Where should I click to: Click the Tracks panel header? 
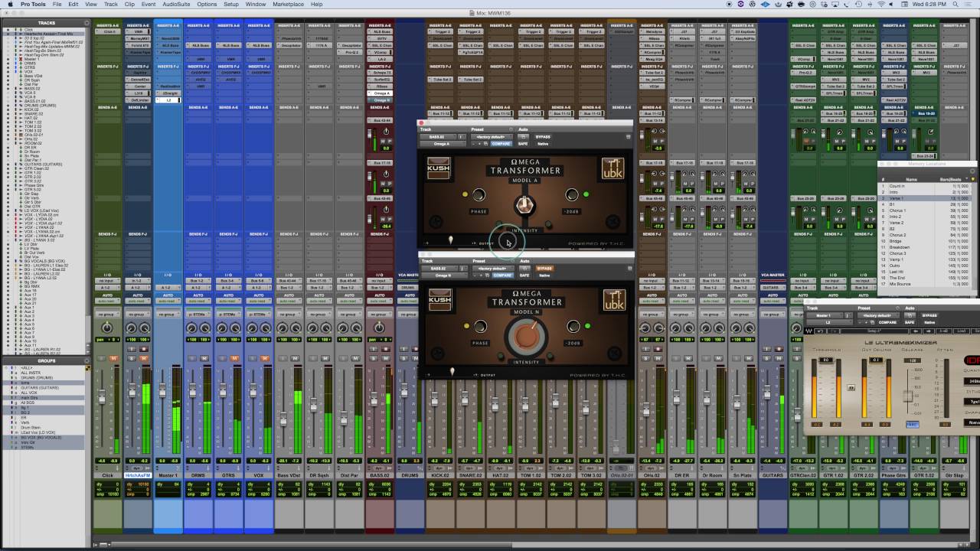point(47,23)
